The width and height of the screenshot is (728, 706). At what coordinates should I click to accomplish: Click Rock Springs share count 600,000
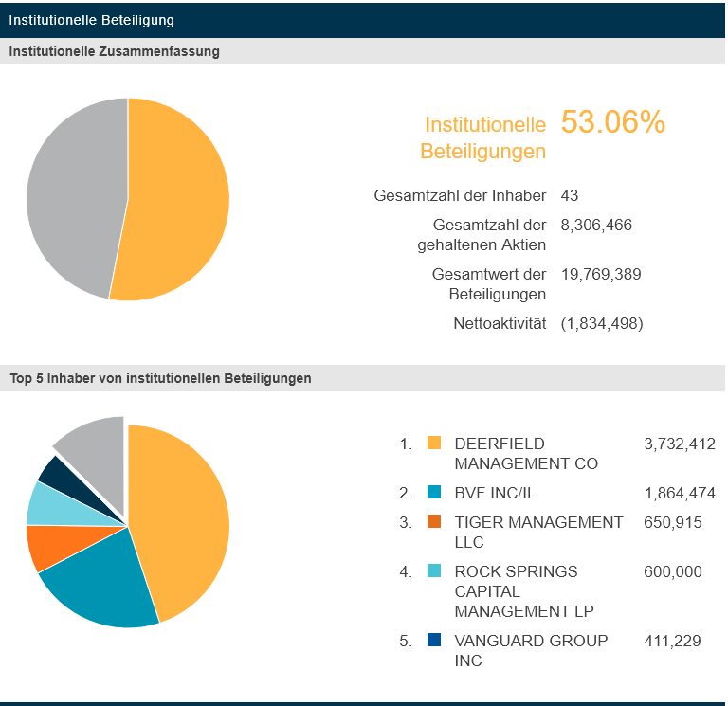coord(673,571)
